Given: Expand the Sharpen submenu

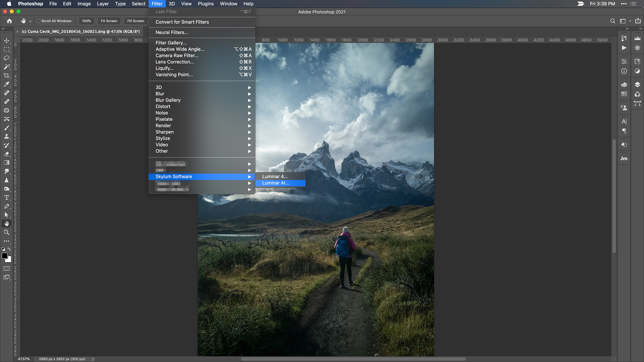Looking at the screenshot, I should coord(202,132).
